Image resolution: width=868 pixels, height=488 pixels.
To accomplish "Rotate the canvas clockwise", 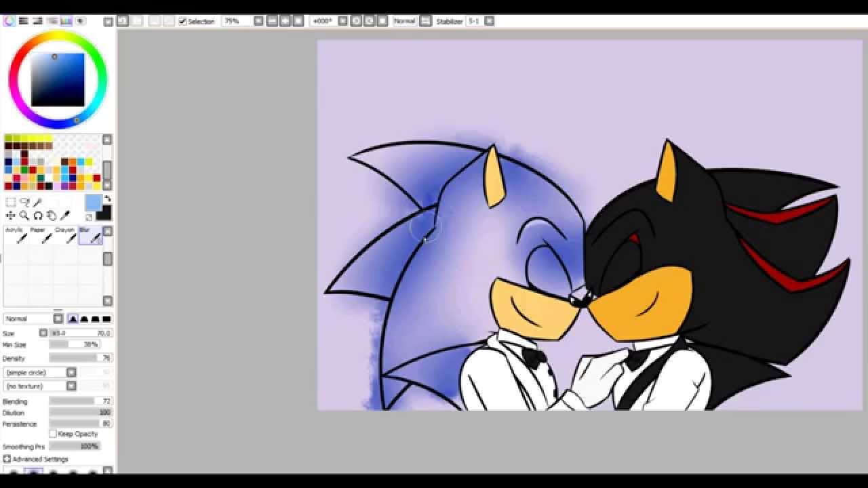I will pos(369,21).
